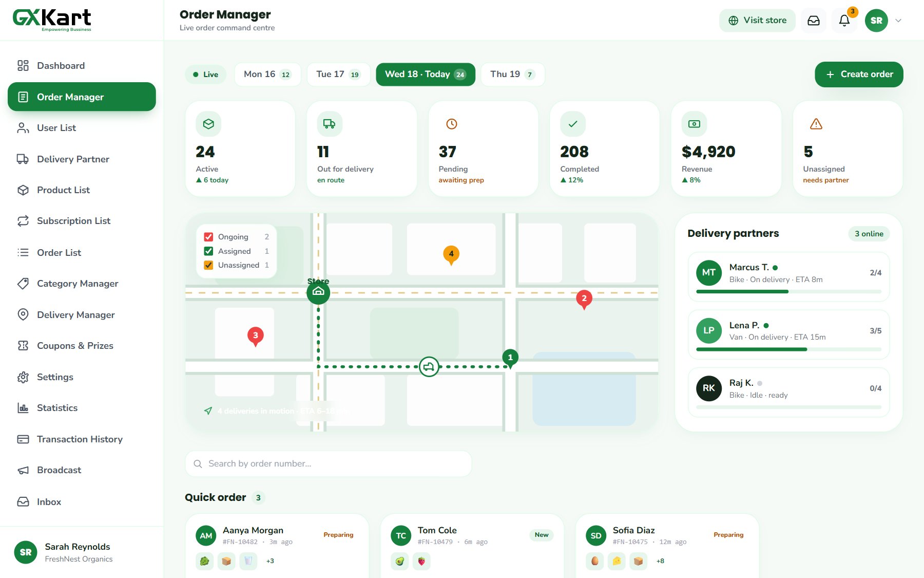Click the Product List box icon

(x=23, y=190)
